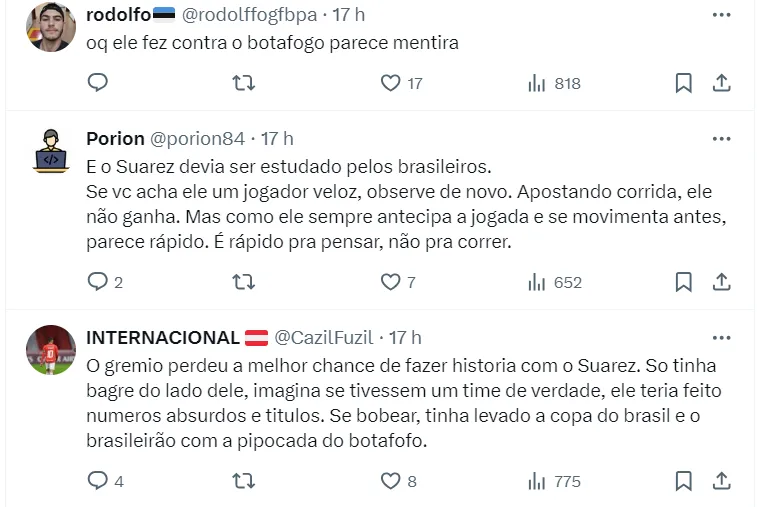Open more options on INTERNACIONAL's tweet
The width and height of the screenshot is (757, 507).
[x=721, y=337]
